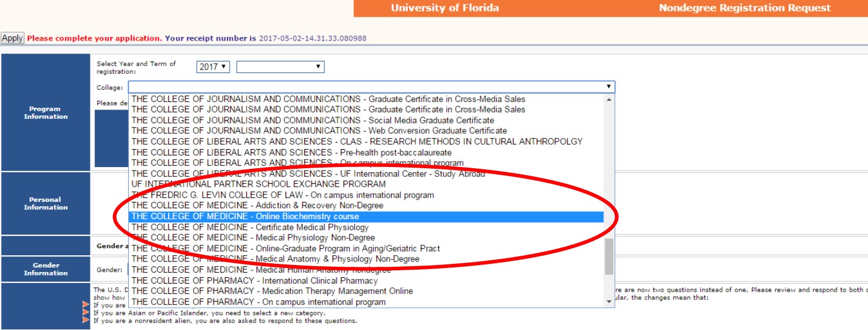Click the Apply button
This screenshot has height=330, width=868.
[x=12, y=38]
